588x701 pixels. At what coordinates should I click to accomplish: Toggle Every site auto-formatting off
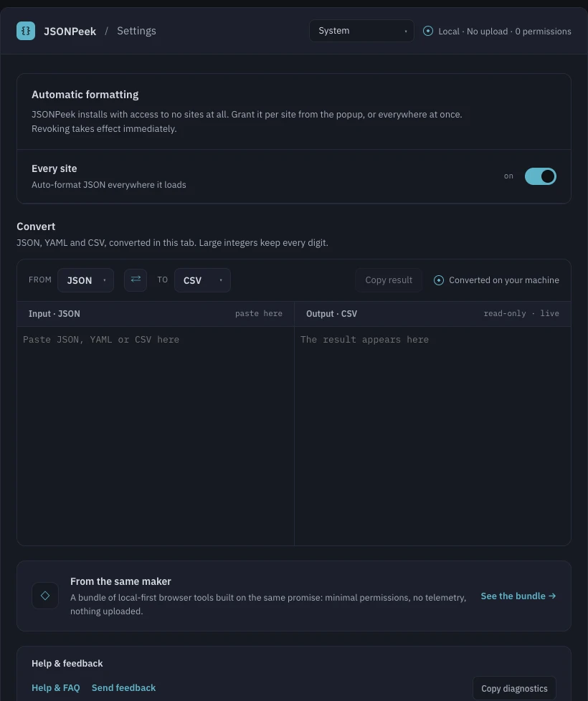[540, 176]
